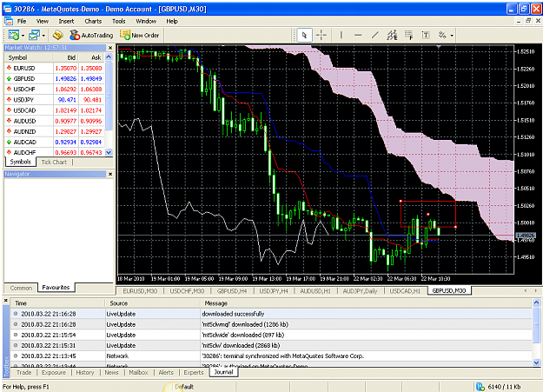The image size is (543, 392).
Task: Select GBPUSD row in Market Watch
Action: point(54,79)
